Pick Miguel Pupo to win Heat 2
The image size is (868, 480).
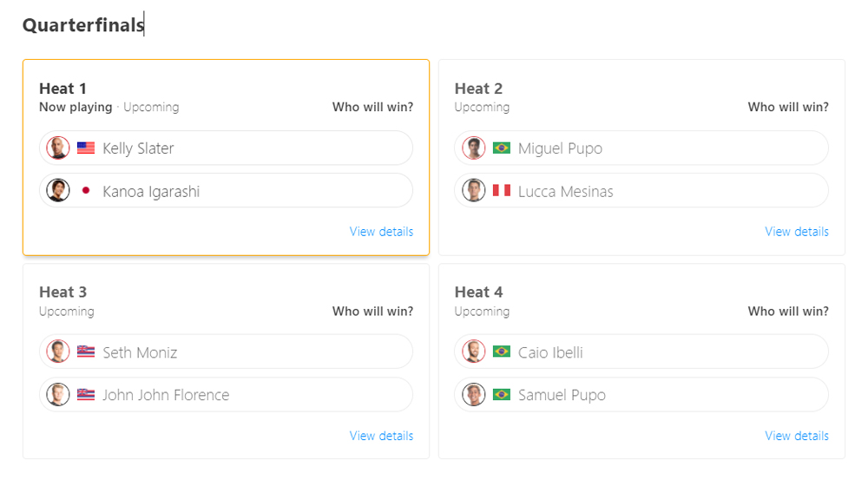[x=641, y=148]
